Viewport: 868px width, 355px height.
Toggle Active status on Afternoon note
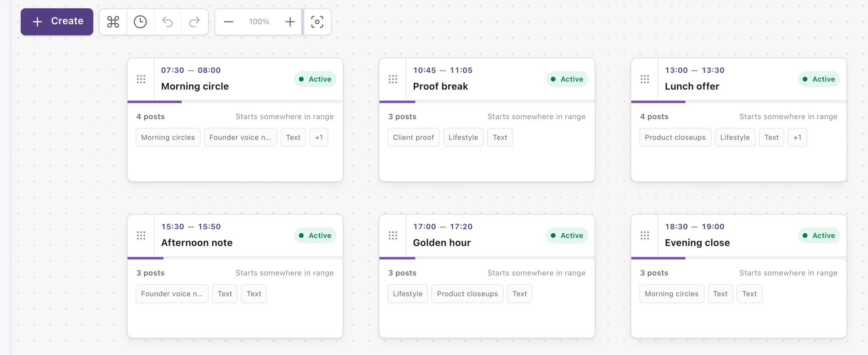(x=315, y=235)
